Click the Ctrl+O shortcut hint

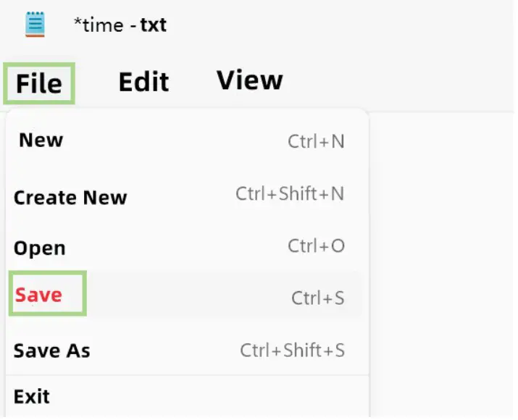[316, 246]
